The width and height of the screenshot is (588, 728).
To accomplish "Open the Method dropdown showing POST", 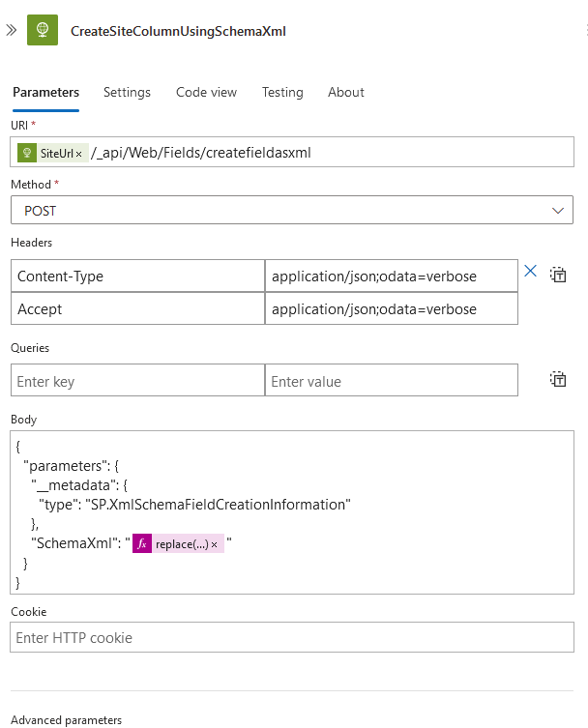I will [x=292, y=210].
